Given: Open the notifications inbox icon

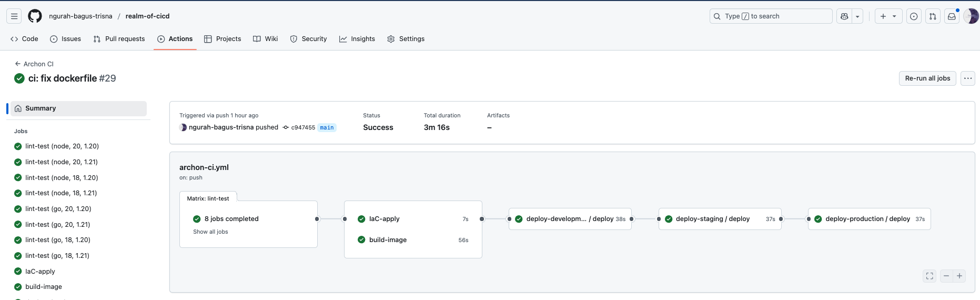Looking at the screenshot, I should pos(952,16).
